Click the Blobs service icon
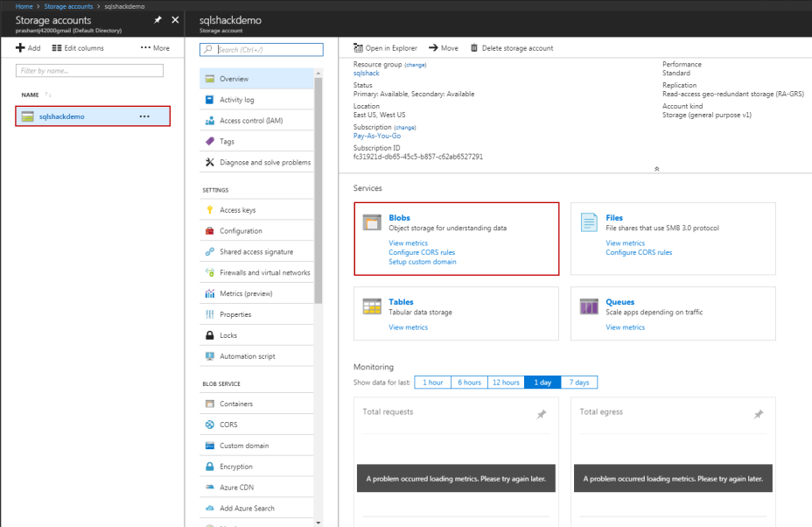Screen dimensions: 812x527 [x=372, y=222]
